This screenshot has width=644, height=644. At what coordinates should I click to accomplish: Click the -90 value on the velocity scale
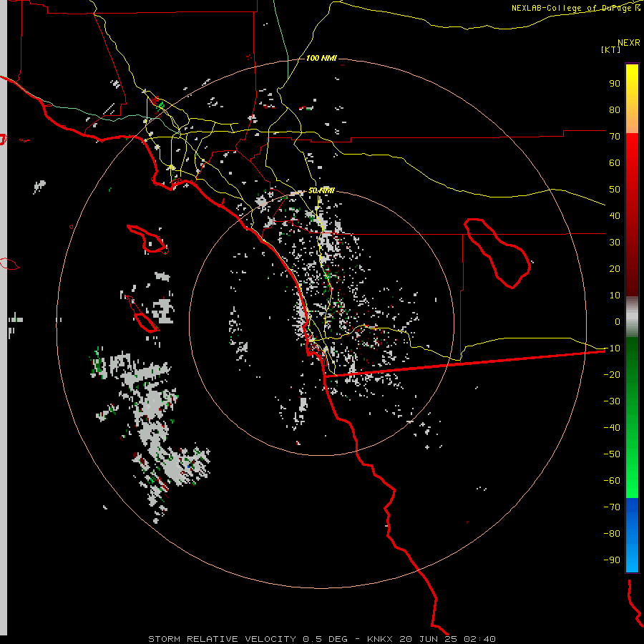coord(612,560)
